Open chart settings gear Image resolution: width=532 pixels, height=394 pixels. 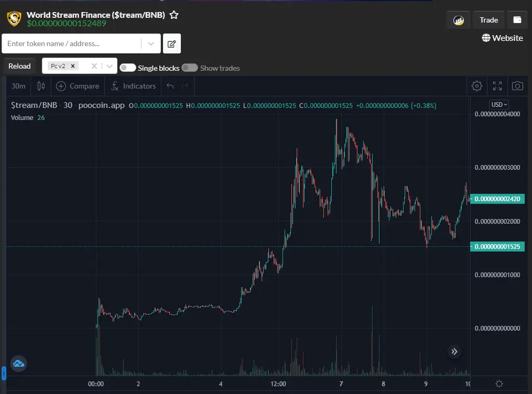tap(476, 86)
